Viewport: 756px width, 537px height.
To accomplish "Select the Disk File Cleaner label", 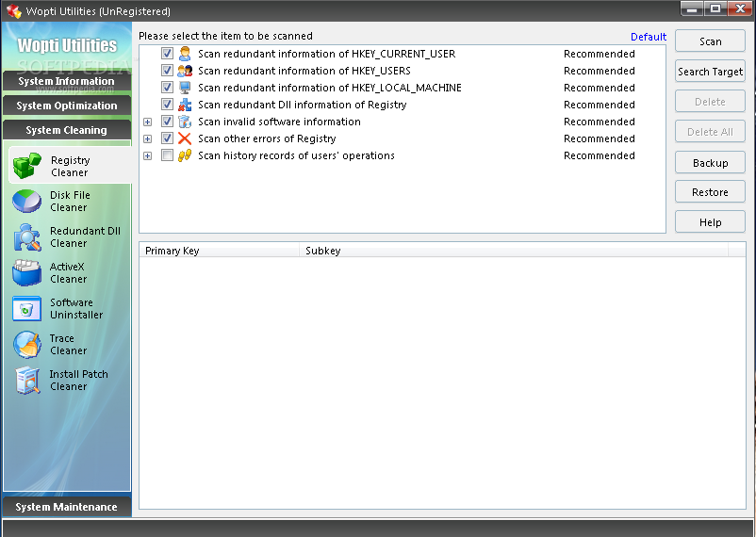I will [70, 202].
